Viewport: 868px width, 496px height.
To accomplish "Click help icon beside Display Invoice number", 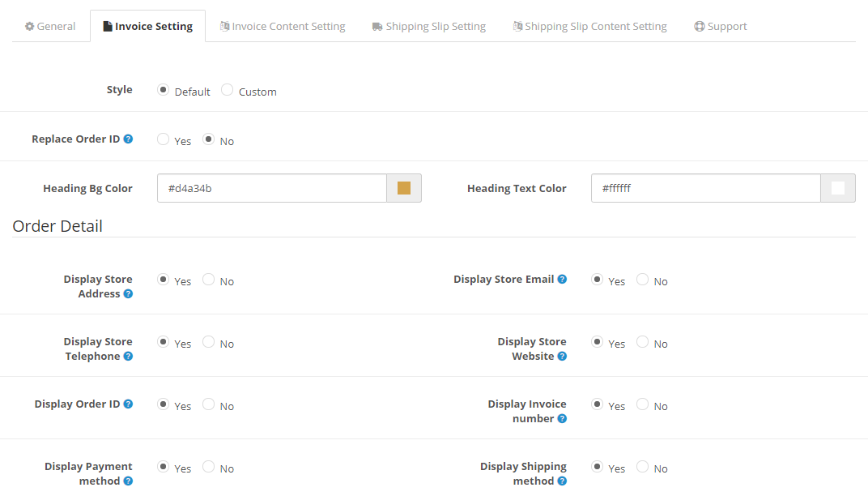I will [x=562, y=418].
